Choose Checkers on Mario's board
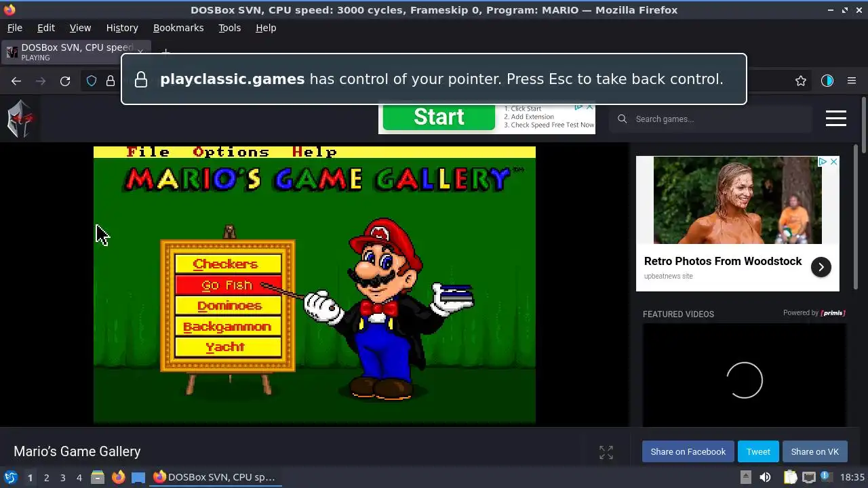The height and width of the screenshot is (488, 868). [x=228, y=264]
